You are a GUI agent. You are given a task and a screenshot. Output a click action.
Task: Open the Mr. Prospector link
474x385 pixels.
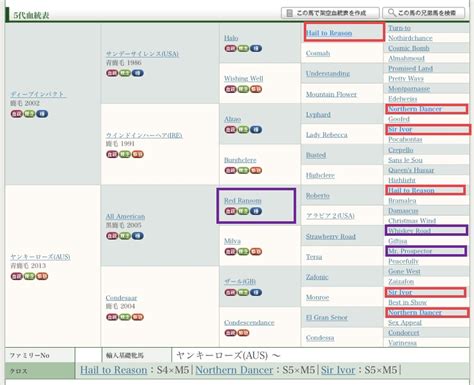point(410,251)
